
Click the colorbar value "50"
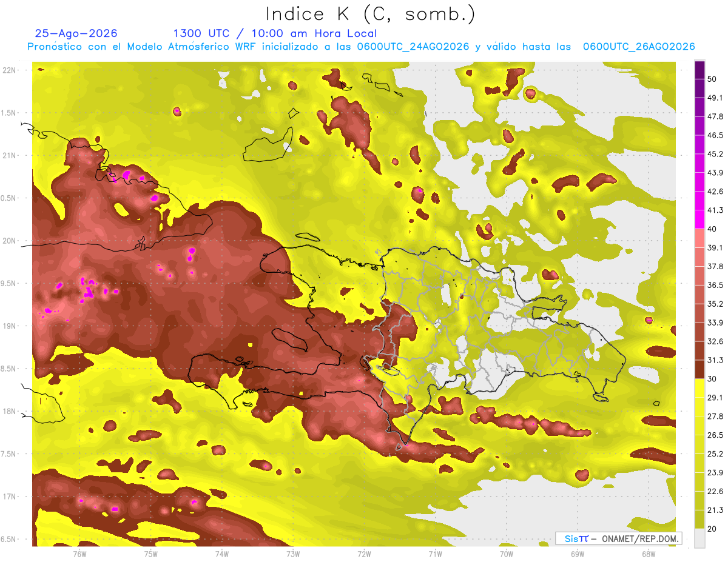click(712, 79)
